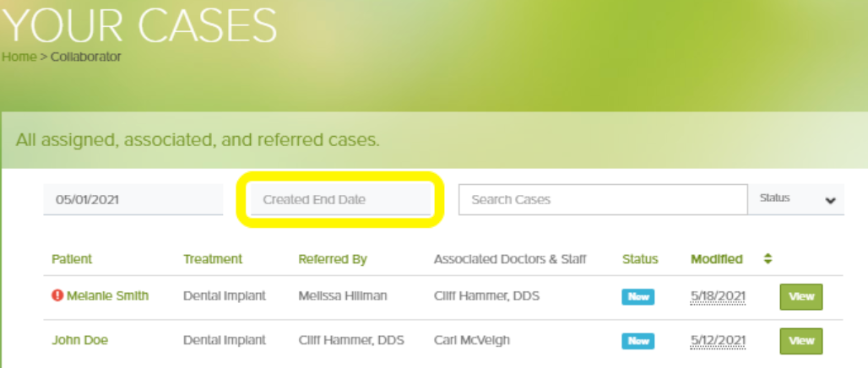Sort cases by Modified column header
Screen dimensions: 868x368
pyautogui.click(x=717, y=259)
